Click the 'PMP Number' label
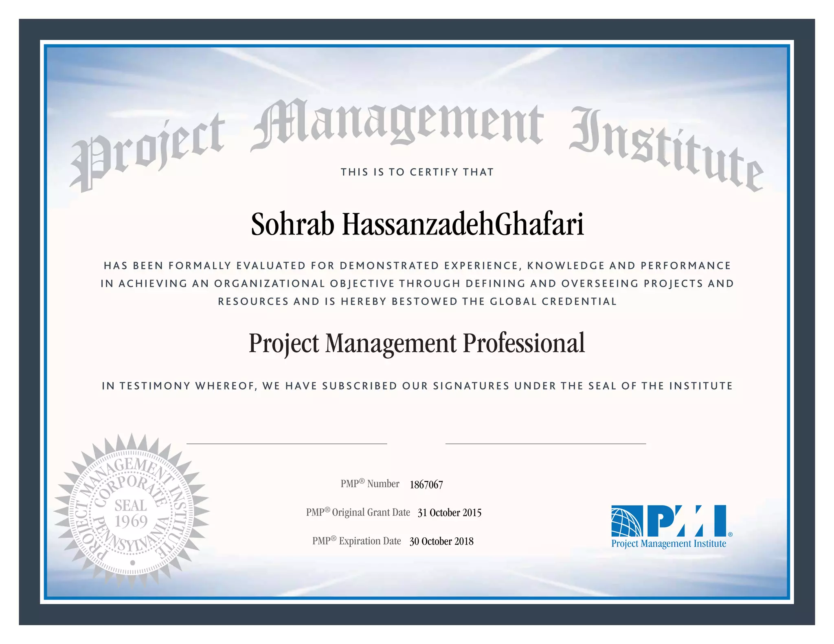The width and height of the screenshot is (834, 644). [370, 484]
